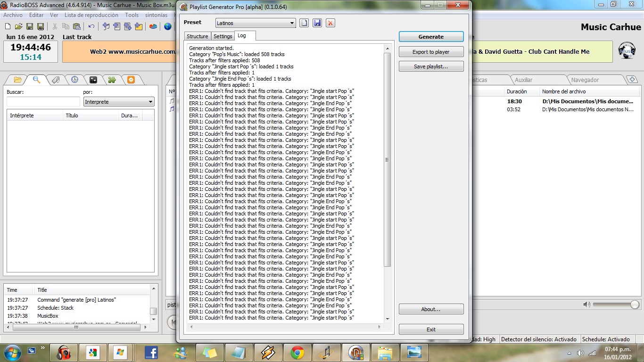Click the Exit button

(x=431, y=329)
